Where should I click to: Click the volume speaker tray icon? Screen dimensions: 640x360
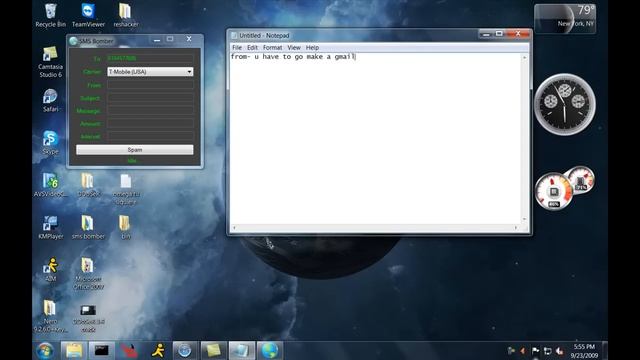coord(560,351)
